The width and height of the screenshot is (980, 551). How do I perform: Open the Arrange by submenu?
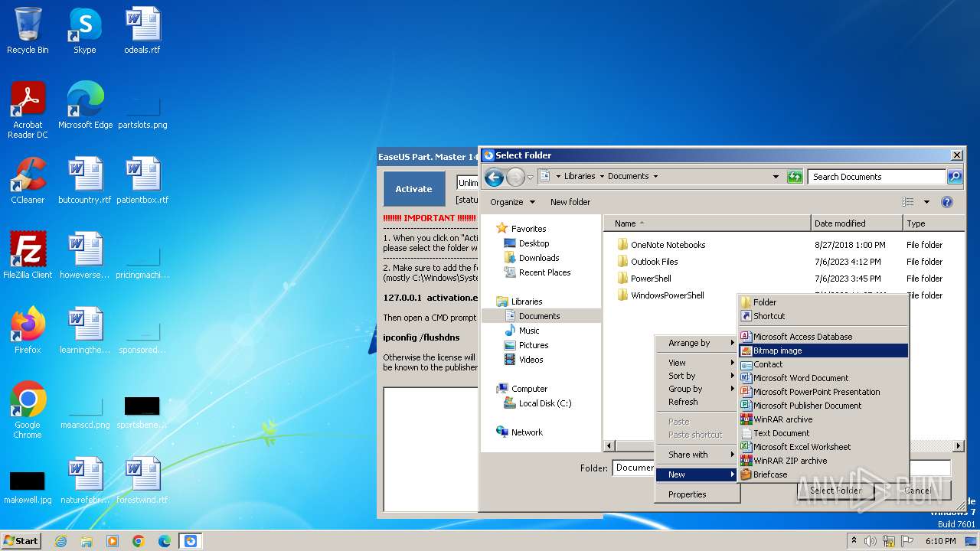[x=697, y=343]
